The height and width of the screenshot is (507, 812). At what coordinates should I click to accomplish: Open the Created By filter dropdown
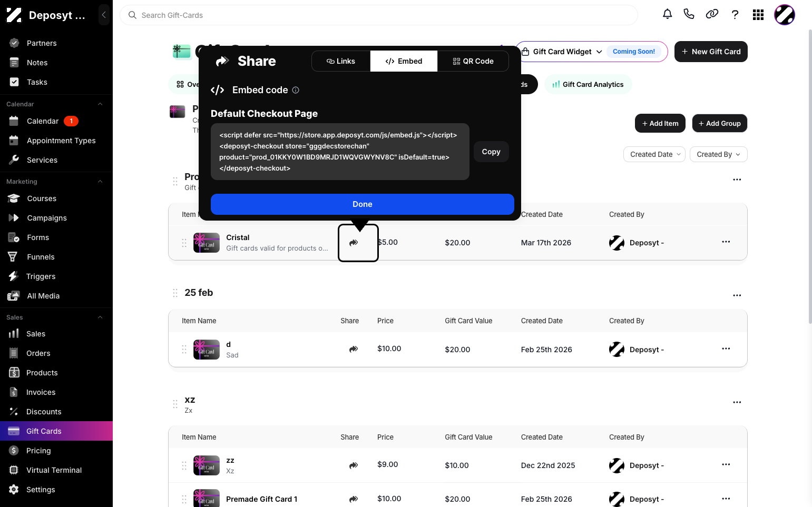tap(718, 154)
